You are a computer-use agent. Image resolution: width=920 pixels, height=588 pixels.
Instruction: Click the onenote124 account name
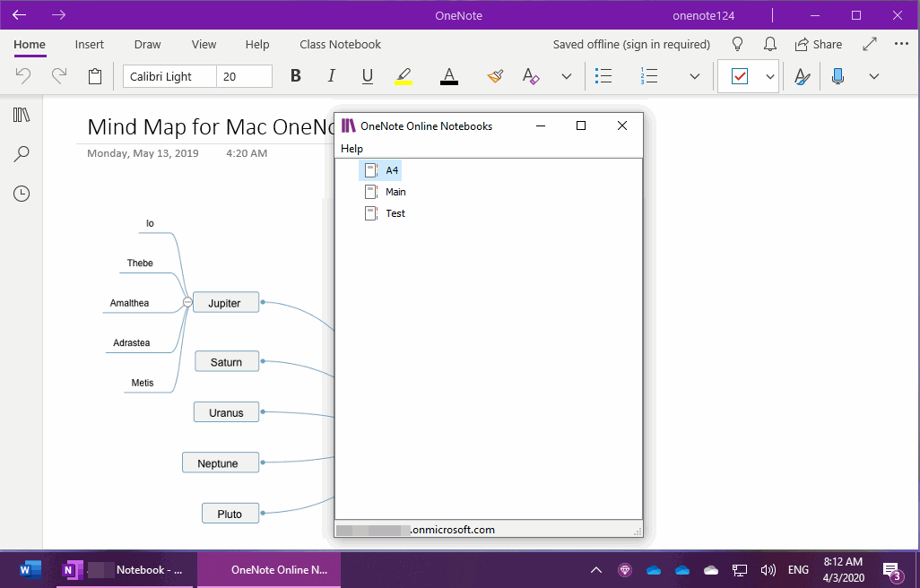(704, 16)
